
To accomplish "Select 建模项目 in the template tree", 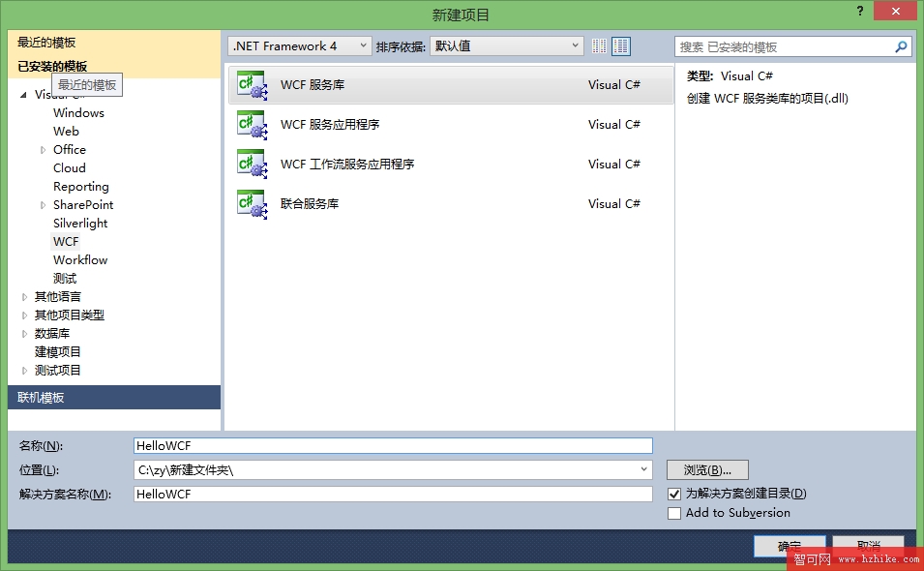I will click(x=58, y=351).
